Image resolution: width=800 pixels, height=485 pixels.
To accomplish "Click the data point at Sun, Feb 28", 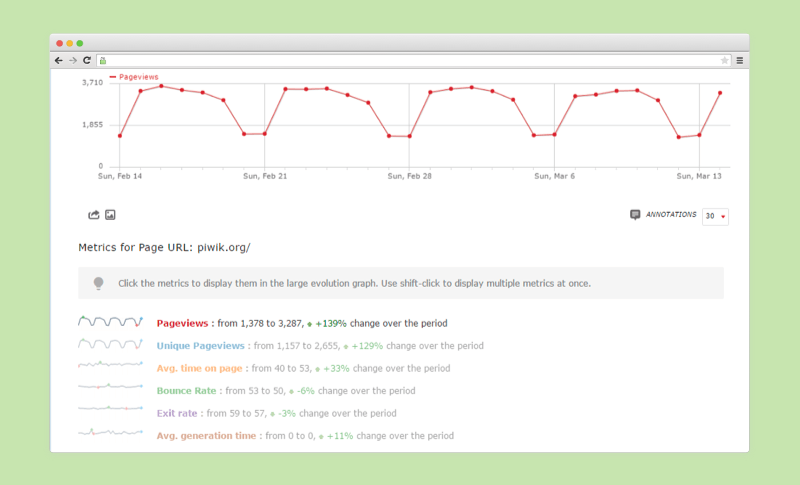I will (x=409, y=136).
